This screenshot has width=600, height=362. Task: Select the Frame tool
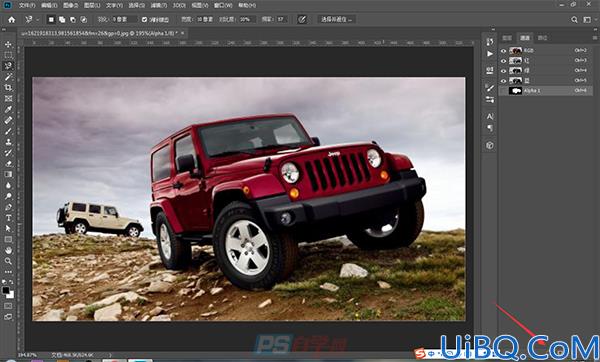(x=8, y=98)
